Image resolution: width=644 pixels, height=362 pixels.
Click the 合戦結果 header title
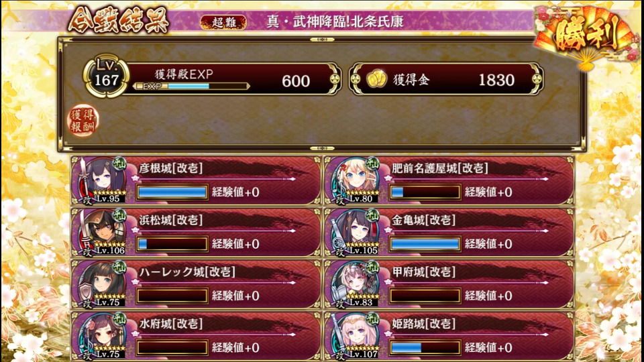119,19
